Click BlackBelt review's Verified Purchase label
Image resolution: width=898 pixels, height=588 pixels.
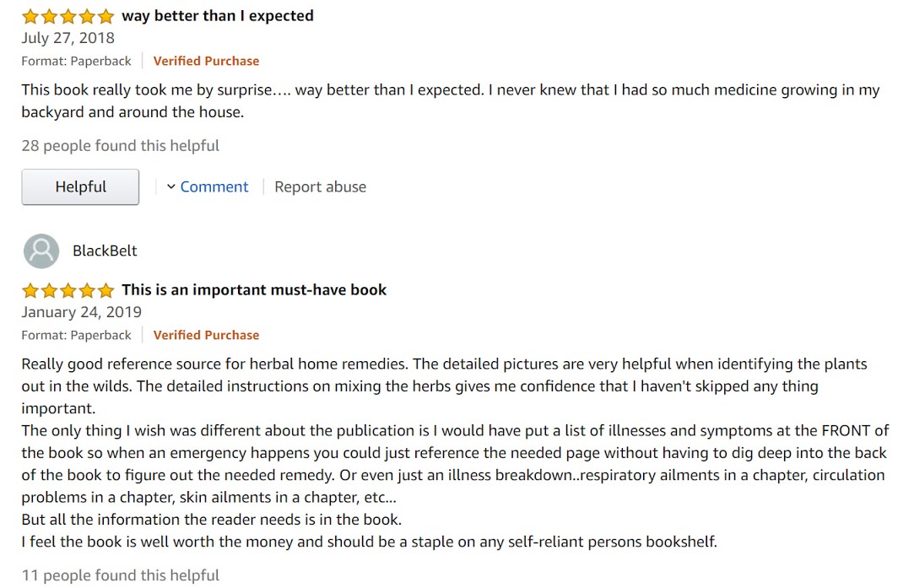click(x=206, y=336)
